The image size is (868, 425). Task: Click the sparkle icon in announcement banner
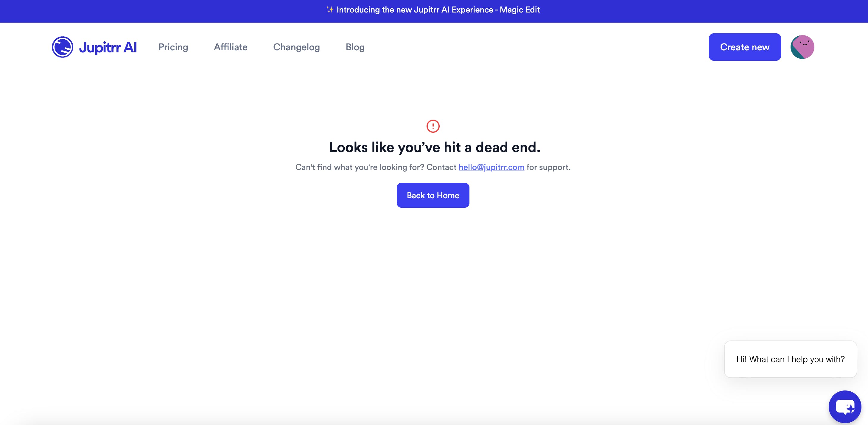(x=330, y=10)
